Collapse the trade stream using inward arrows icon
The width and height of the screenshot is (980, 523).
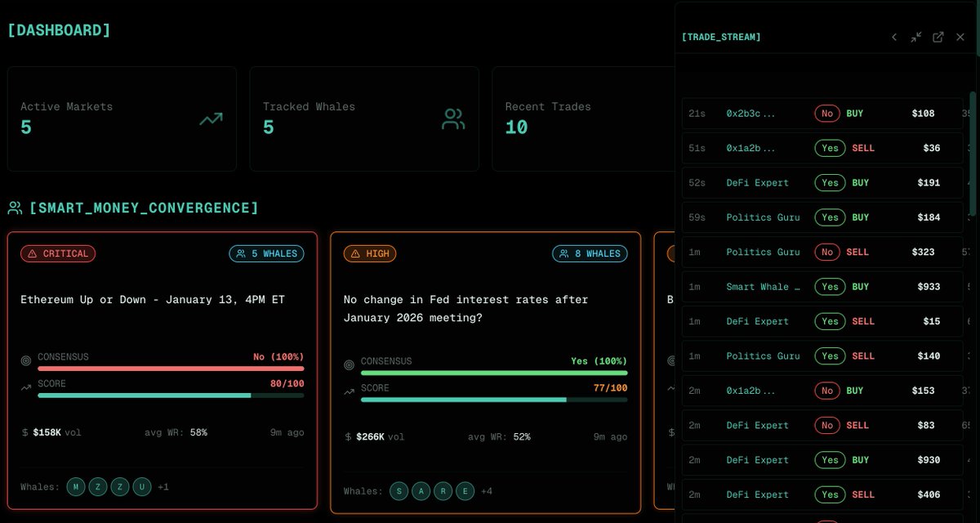coord(915,37)
